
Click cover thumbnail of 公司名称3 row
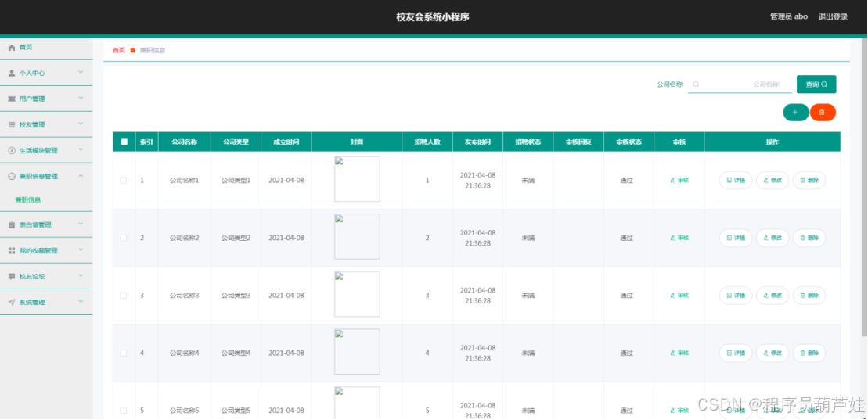click(357, 294)
